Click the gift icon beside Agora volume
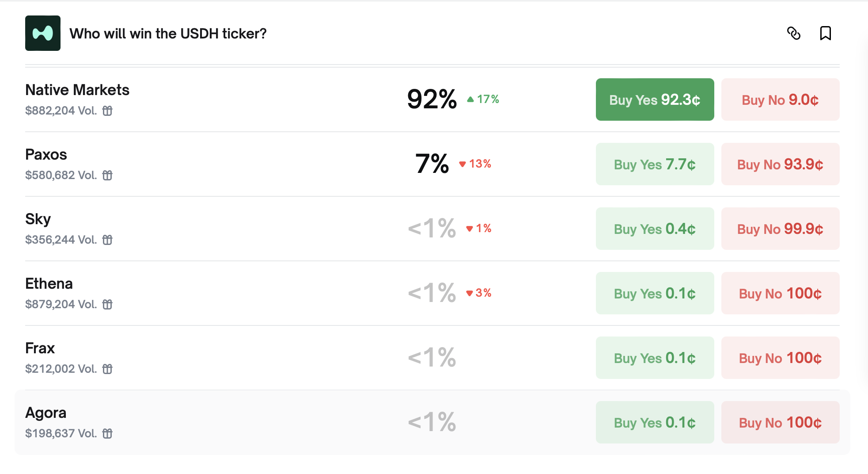 click(108, 434)
